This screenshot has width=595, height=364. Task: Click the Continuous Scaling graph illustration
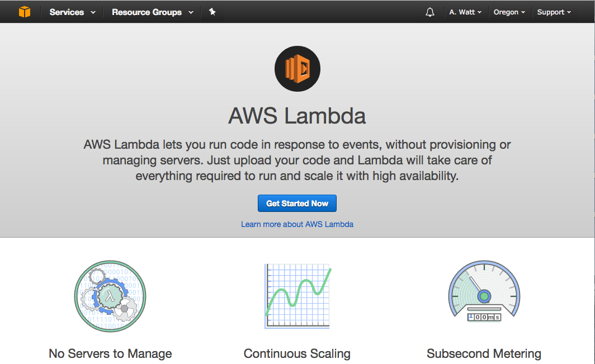pyautogui.click(x=297, y=296)
